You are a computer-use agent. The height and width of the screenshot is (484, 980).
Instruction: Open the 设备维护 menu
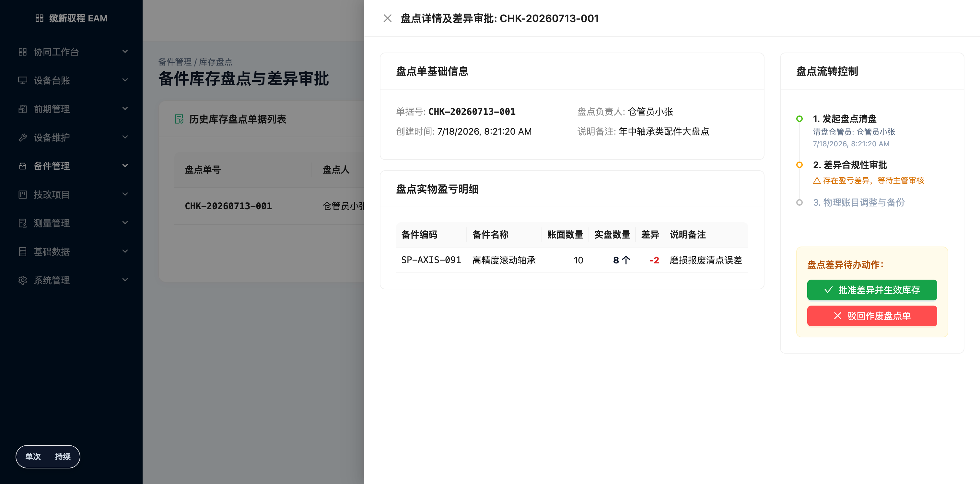click(71, 138)
